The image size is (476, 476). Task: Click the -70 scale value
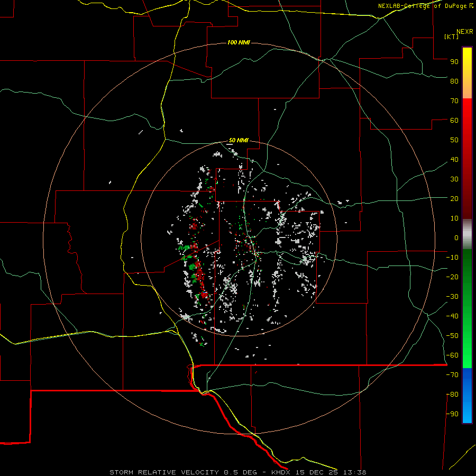tap(452, 375)
